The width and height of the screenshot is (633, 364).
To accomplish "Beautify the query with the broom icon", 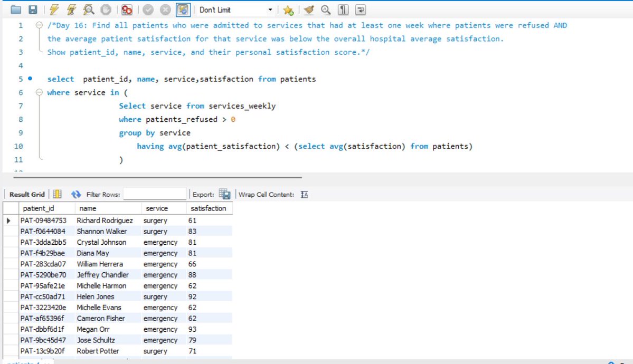I will point(309,9).
